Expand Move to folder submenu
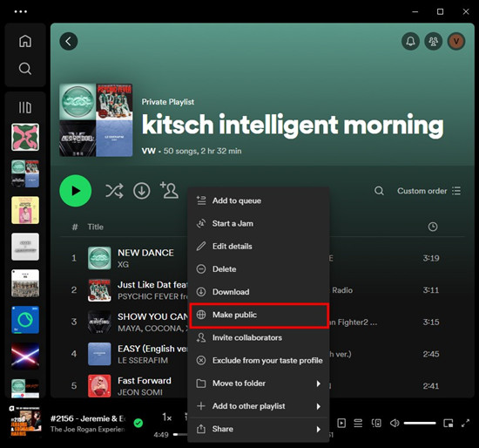 point(259,384)
